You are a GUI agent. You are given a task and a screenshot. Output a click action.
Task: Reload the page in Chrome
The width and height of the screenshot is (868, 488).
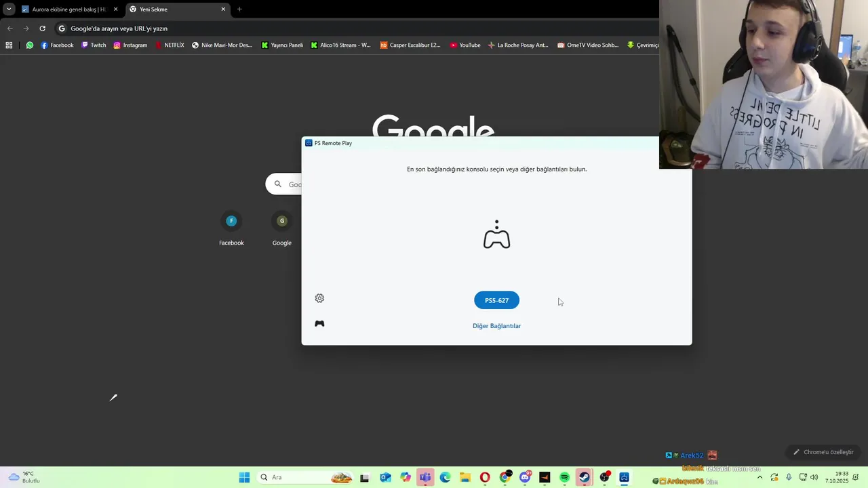pyautogui.click(x=42, y=28)
